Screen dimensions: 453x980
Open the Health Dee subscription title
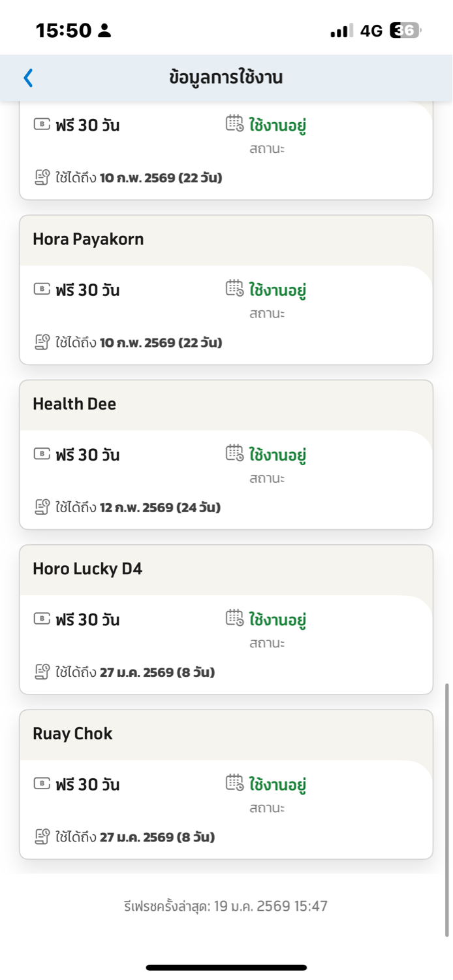(74, 404)
